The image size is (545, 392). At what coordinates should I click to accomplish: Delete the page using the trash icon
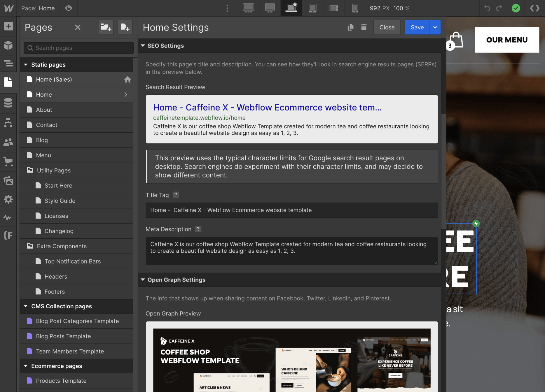(364, 27)
